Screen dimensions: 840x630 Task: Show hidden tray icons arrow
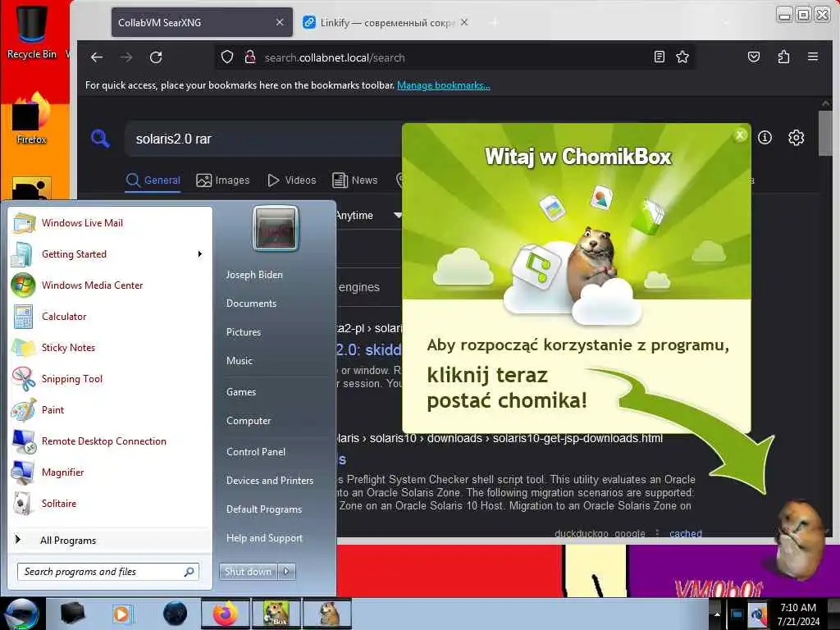click(717, 614)
